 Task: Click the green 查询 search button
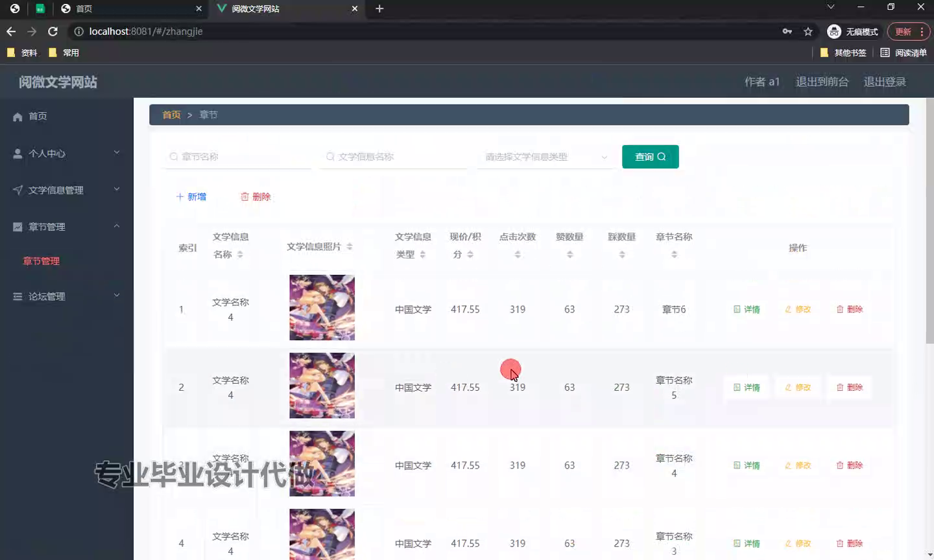[x=650, y=157]
